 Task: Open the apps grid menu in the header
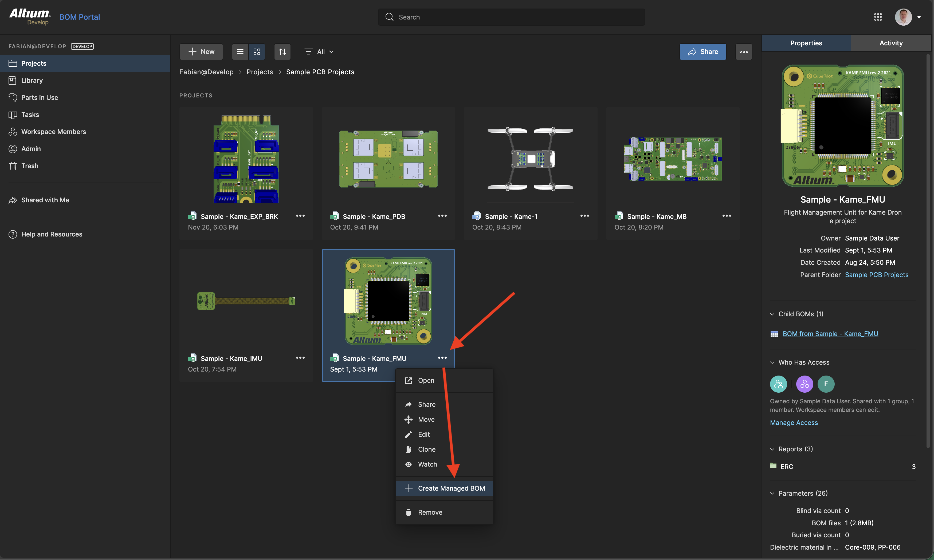(x=878, y=17)
